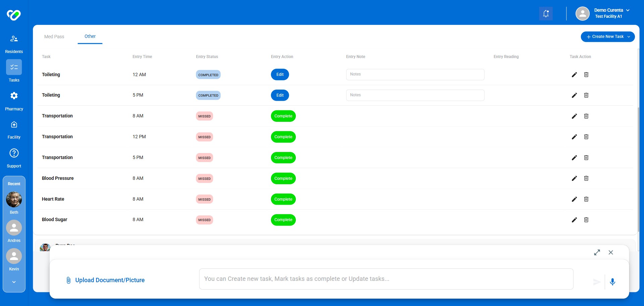Click the COMPLETED status for Toileting 12 AM
The width and height of the screenshot is (644, 306).
point(208,75)
